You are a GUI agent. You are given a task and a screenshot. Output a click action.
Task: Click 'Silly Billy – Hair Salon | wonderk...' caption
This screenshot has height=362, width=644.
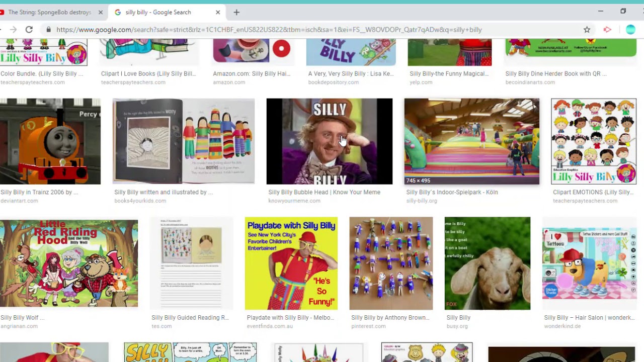click(x=590, y=318)
